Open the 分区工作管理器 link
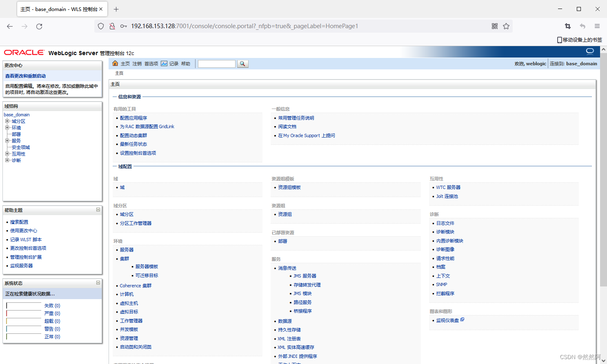The height and width of the screenshot is (364, 607). tap(136, 223)
